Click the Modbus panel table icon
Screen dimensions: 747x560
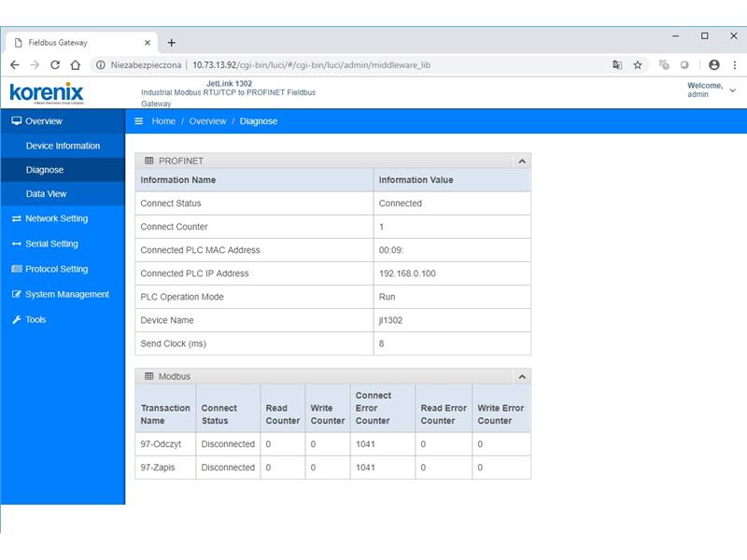coord(149,376)
